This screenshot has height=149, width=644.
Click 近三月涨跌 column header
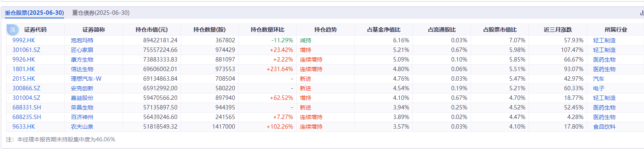tap(558, 30)
